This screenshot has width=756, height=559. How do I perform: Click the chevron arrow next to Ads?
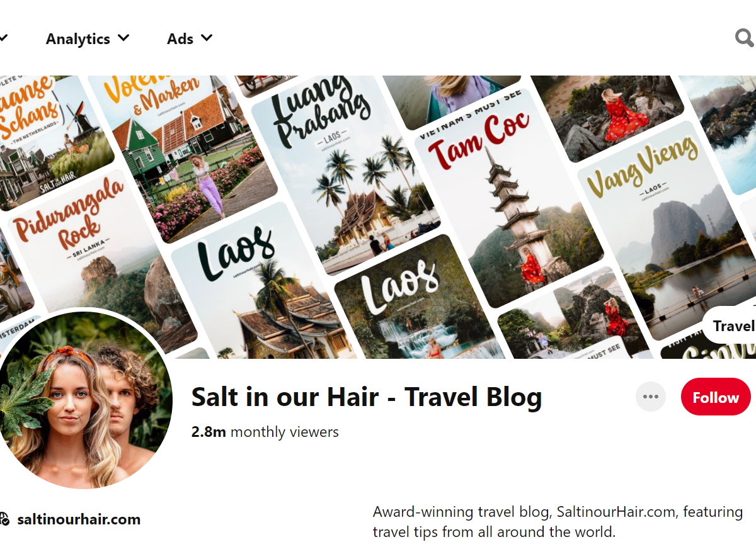[x=207, y=38]
